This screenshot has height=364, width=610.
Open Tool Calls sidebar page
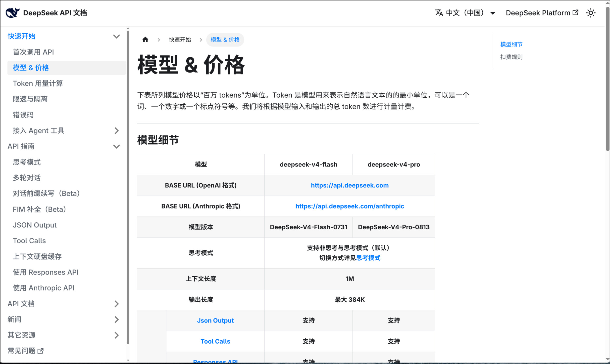(x=29, y=241)
